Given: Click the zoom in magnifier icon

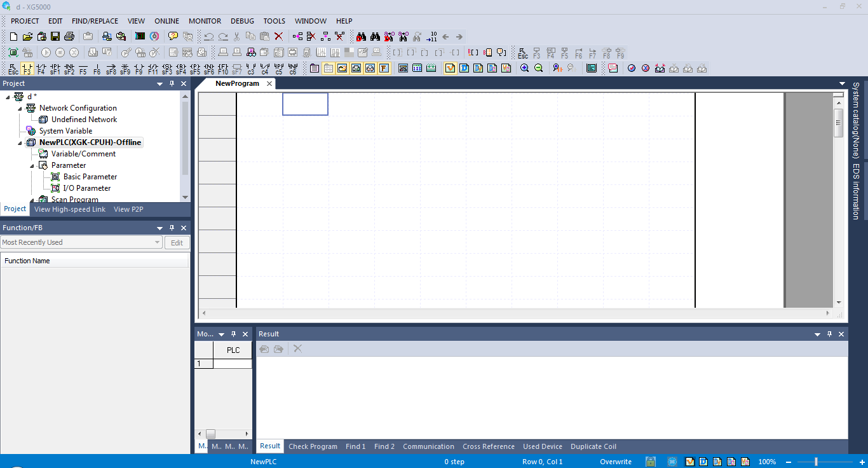Looking at the screenshot, I should tap(524, 68).
